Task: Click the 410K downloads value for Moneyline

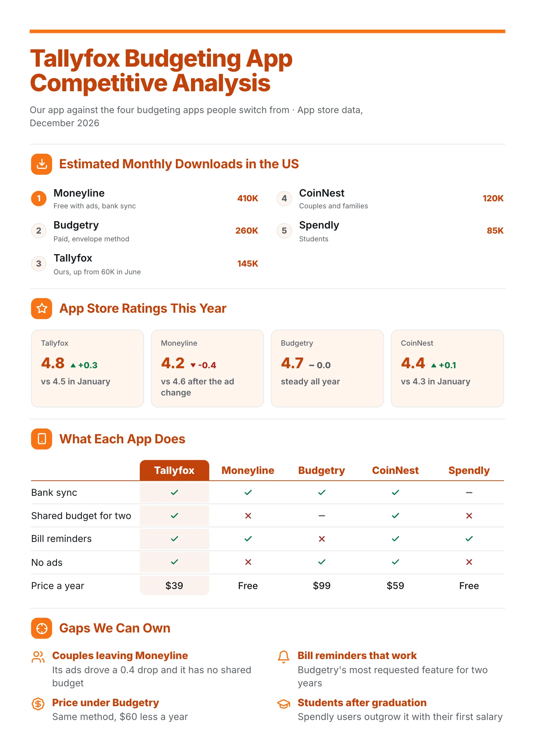Action: coord(248,199)
